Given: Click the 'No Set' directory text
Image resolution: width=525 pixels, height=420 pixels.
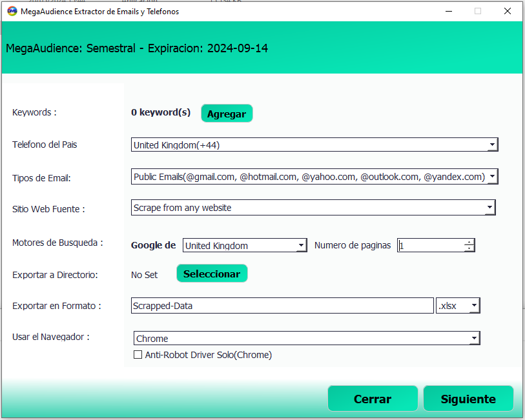Looking at the screenshot, I should pyautogui.click(x=144, y=275).
